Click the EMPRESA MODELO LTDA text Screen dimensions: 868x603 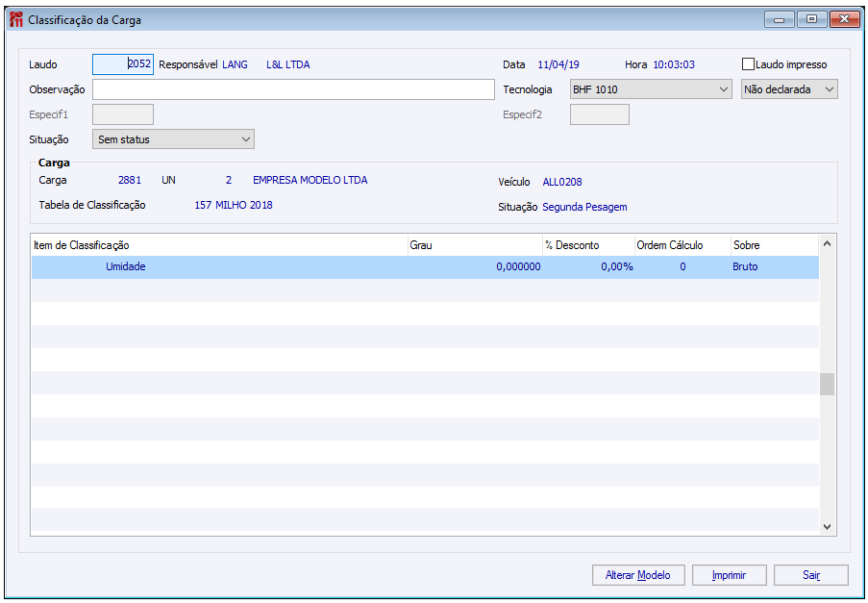pos(310,181)
